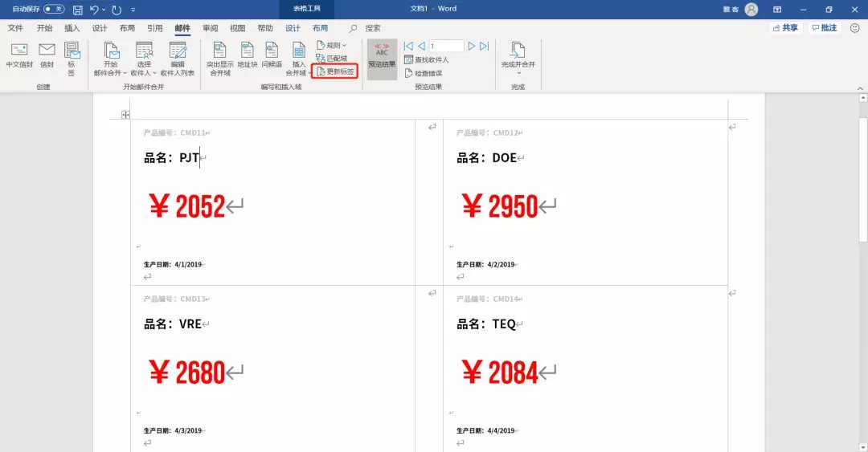Click the record number field
This screenshot has width=868, height=452.
coord(446,46)
